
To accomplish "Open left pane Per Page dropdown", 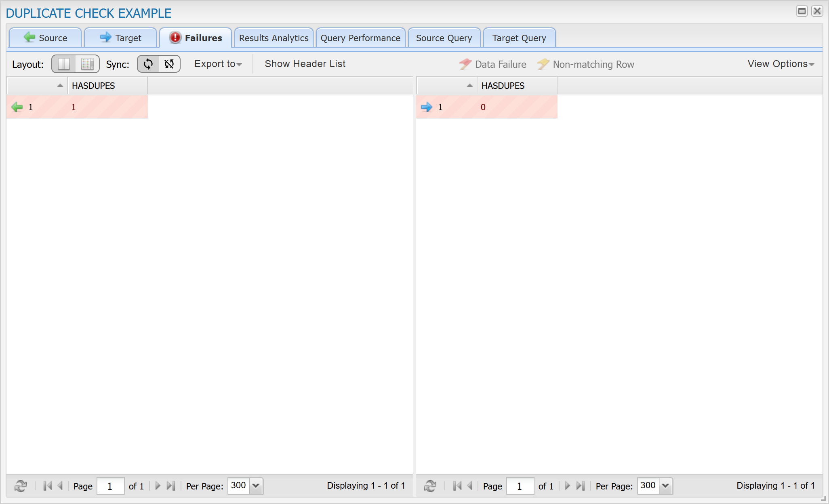I will tap(256, 486).
